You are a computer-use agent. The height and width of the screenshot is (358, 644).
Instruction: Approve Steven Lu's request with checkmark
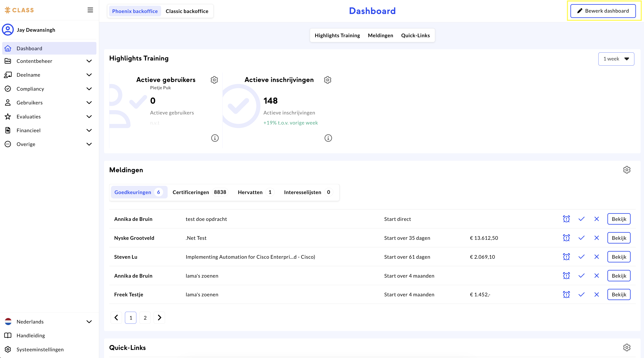tap(581, 257)
